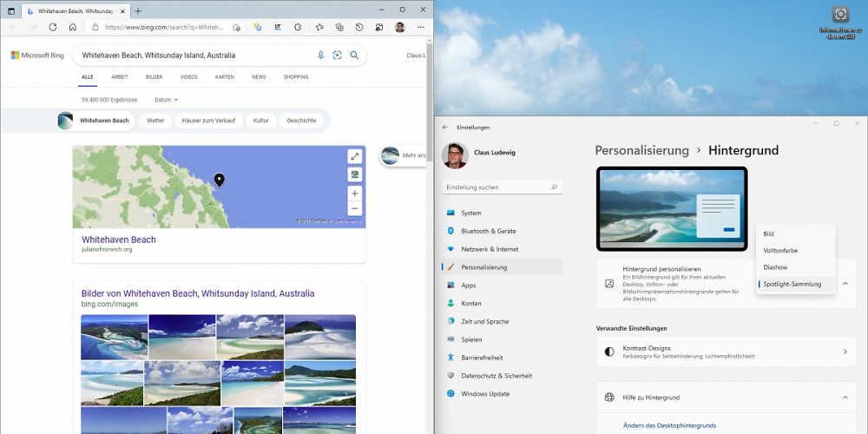The height and width of the screenshot is (434, 868).
Task: Click the map location pin
Action: click(x=220, y=180)
